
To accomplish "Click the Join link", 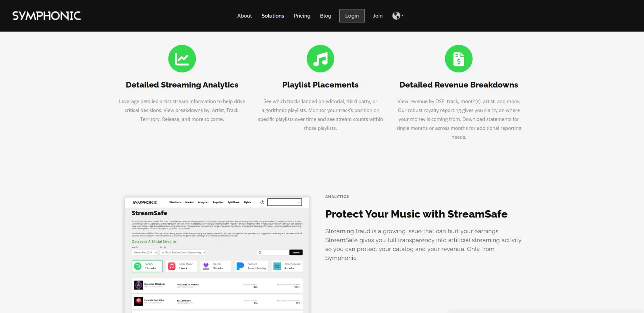I will (x=377, y=16).
